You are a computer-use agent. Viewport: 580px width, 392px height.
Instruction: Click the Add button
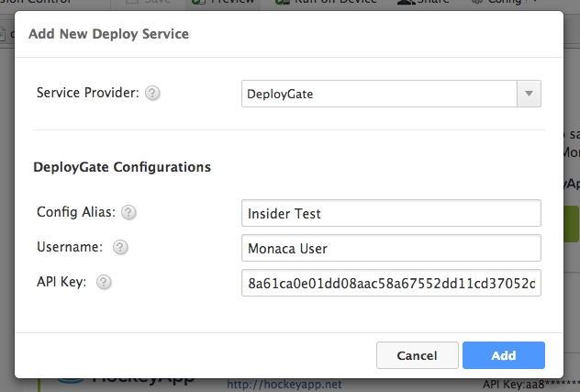point(504,355)
